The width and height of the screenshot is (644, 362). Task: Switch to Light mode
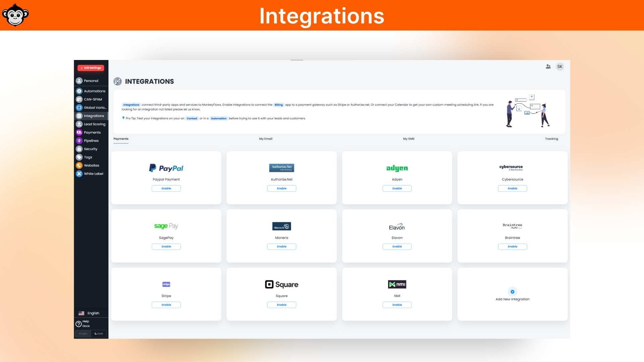83,334
